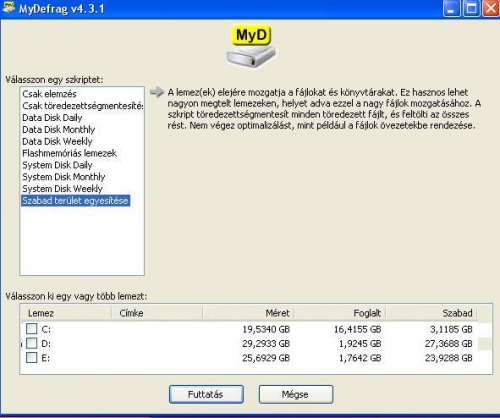
Task: Click the C: free value 3,1185 GB
Action: 451,329
